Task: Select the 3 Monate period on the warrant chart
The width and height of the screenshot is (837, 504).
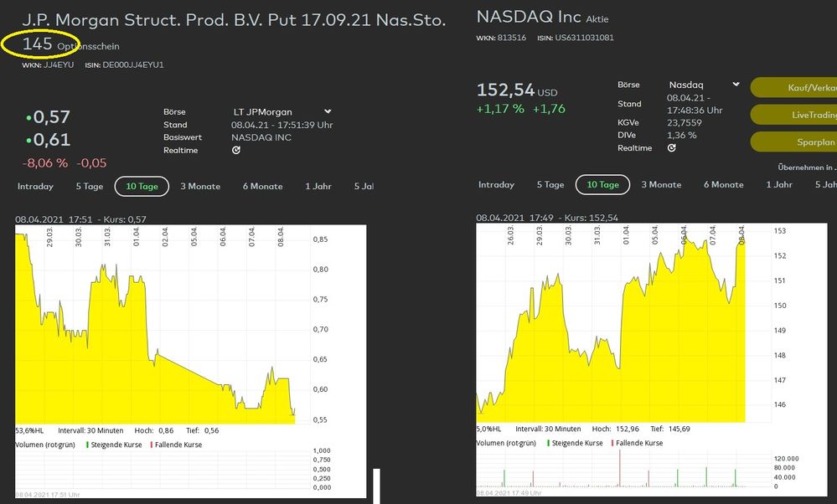Action: pos(200,187)
